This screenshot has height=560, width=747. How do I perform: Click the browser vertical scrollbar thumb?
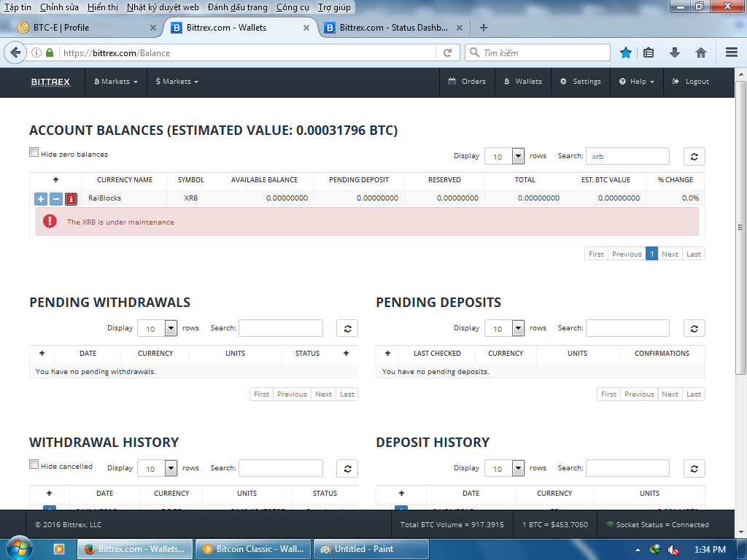[740, 227]
